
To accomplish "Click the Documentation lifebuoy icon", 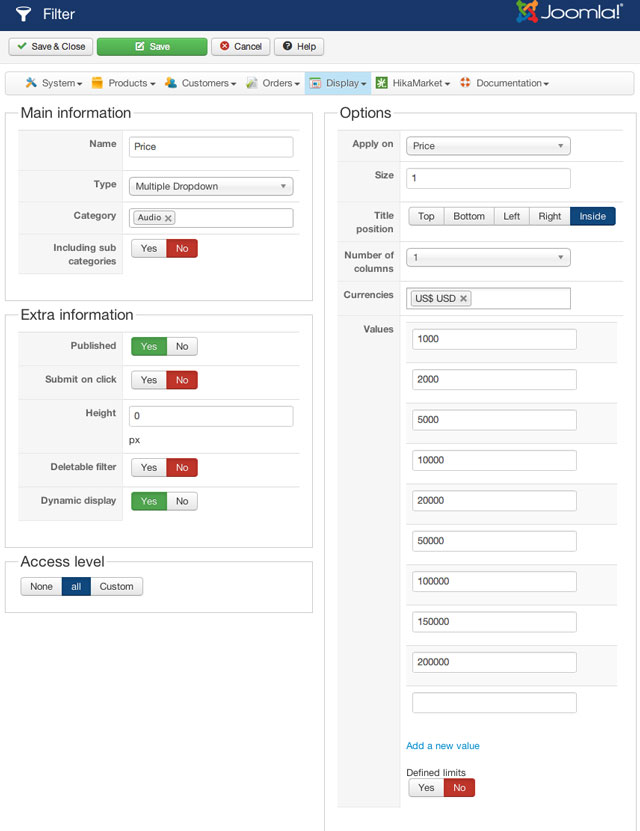I will (465, 83).
